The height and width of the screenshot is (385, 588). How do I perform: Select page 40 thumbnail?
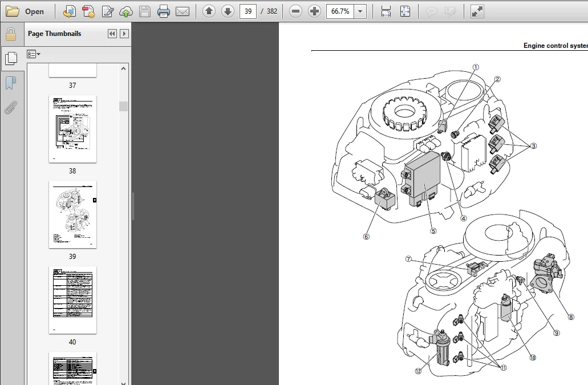pos(73,300)
